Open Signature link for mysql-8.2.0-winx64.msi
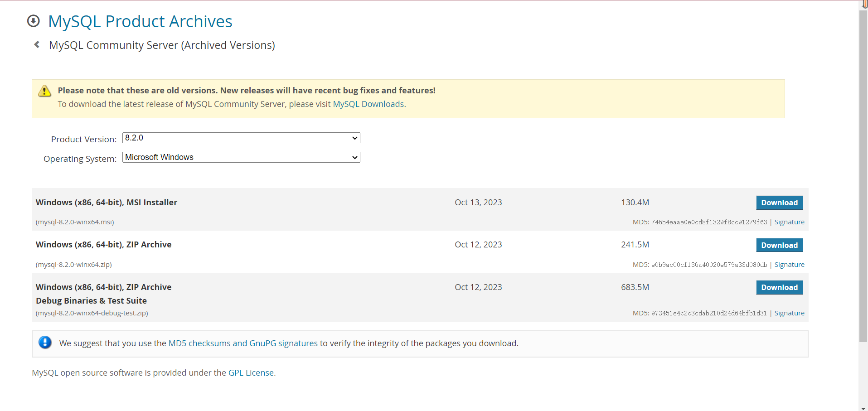Image resolution: width=868 pixels, height=411 pixels. pos(789,222)
